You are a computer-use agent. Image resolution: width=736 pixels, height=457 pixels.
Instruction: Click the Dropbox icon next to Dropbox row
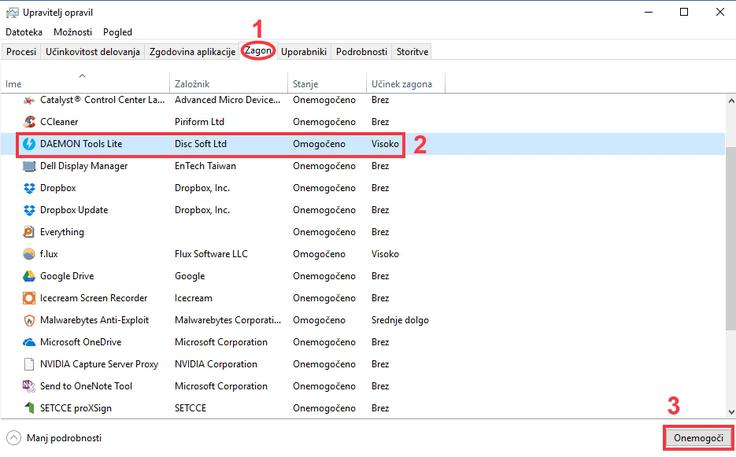tap(29, 188)
